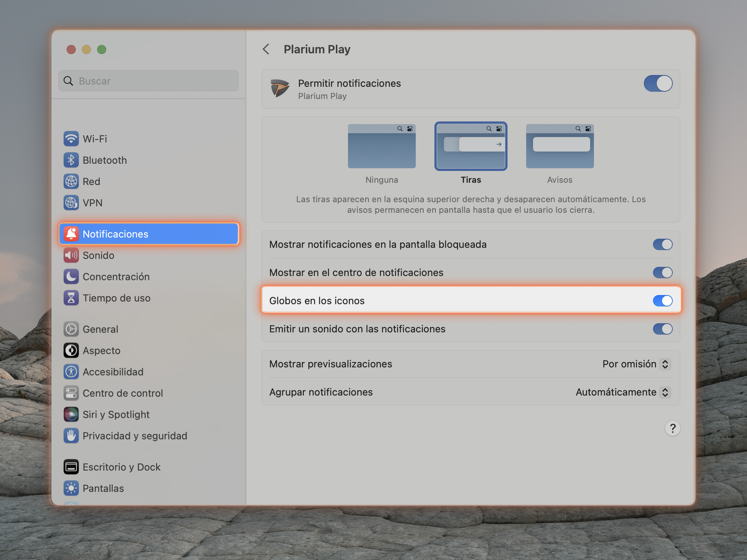
Task: Open Agrupar notificaciones Automáticamente dropdown
Action: [623, 392]
